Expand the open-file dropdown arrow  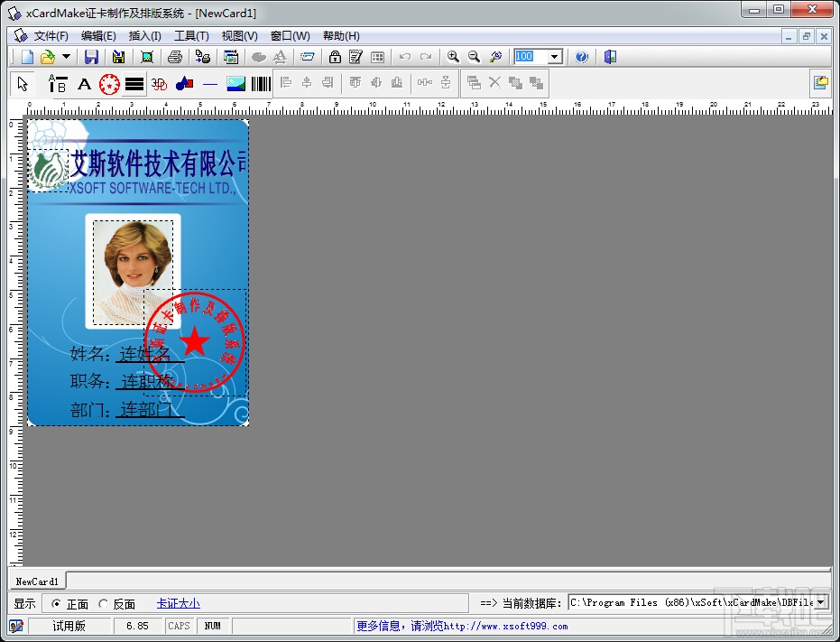(x=66, y=56)
